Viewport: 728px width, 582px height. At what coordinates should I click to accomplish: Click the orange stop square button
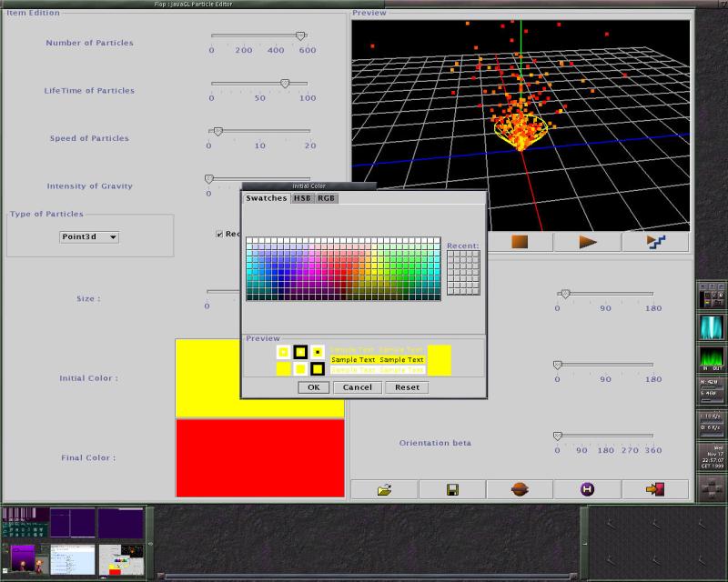coord(520,242)
